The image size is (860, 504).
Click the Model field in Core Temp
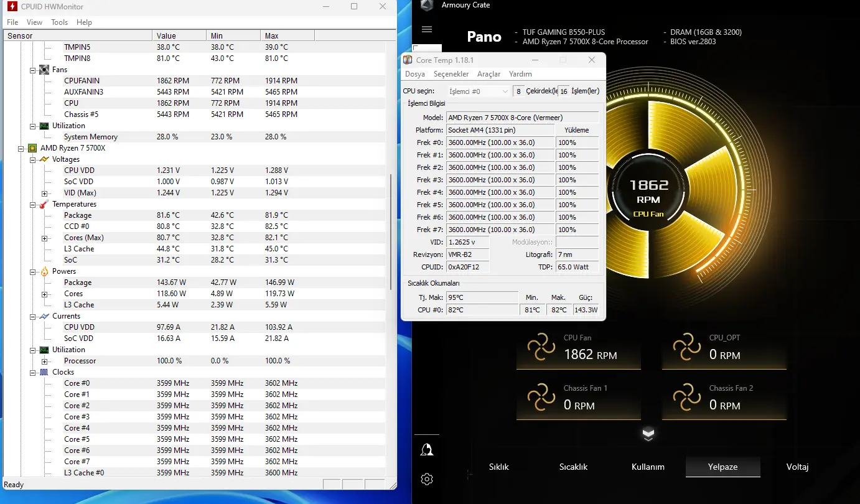522,118
